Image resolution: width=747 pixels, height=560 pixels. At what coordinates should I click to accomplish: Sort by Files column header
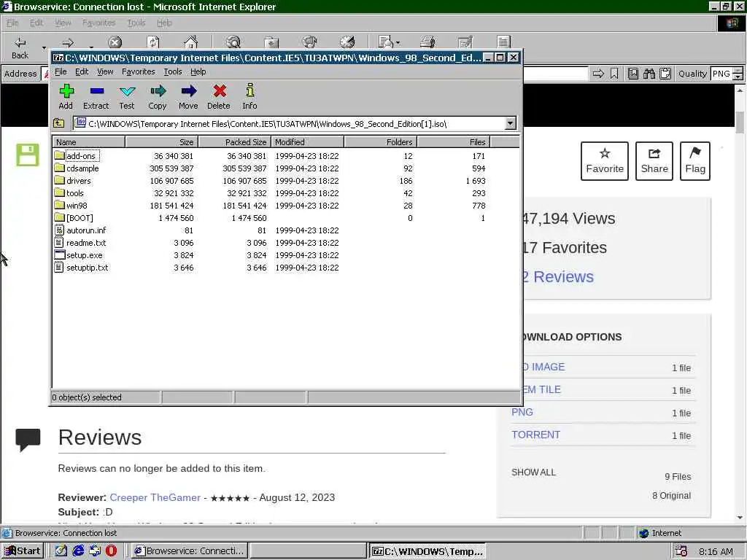pyautogui.click(x=454, y=142)
